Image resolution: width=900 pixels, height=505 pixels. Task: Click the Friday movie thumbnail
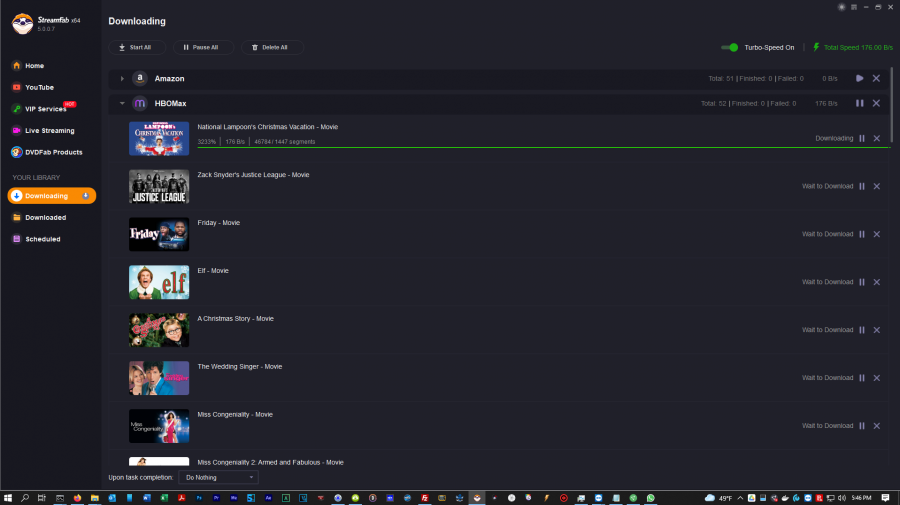159,234
